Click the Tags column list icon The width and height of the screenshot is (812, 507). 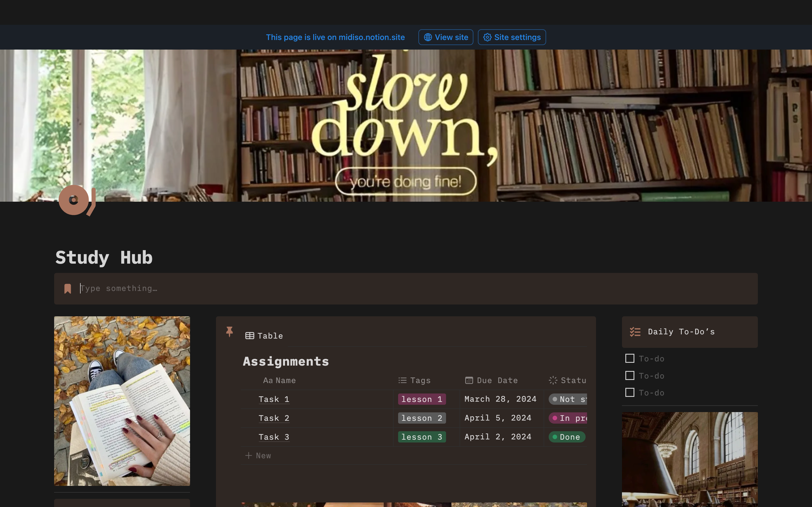pos(402,380)
